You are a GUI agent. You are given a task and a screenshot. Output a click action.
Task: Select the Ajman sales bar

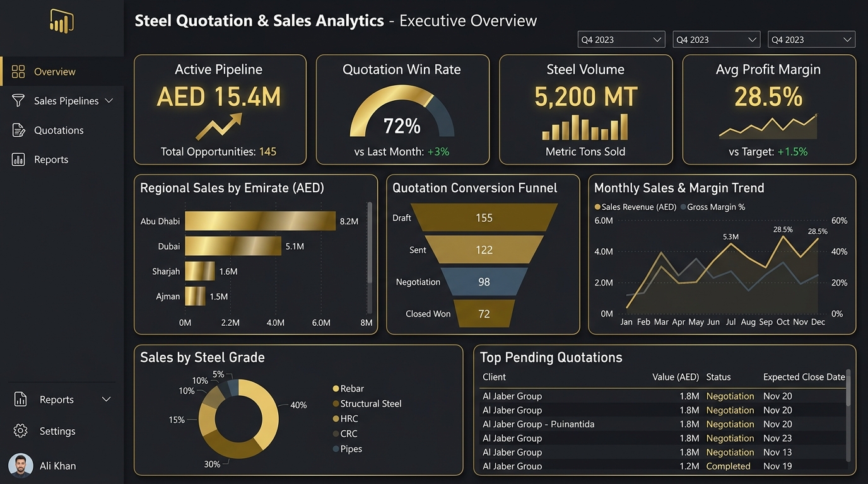tap(195, 296)
